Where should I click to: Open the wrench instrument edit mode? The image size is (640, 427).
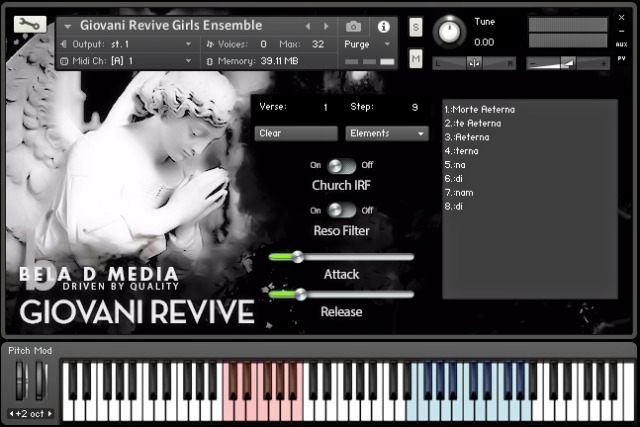point(29,24)
